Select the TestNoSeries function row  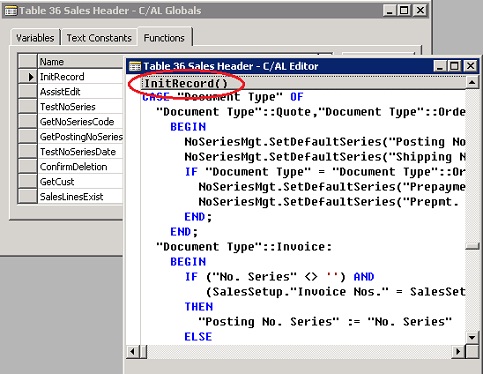click(81, 107)
